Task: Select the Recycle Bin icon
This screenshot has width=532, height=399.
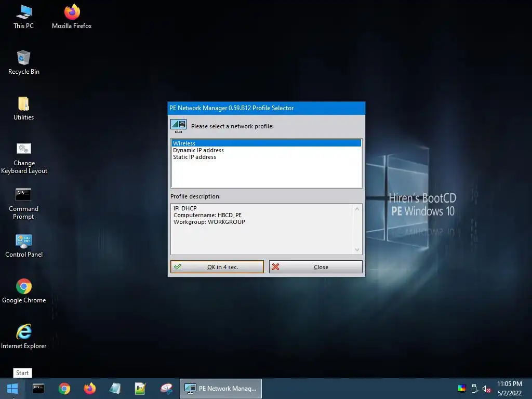Action: pyautogui.click(x=23, y=62)
